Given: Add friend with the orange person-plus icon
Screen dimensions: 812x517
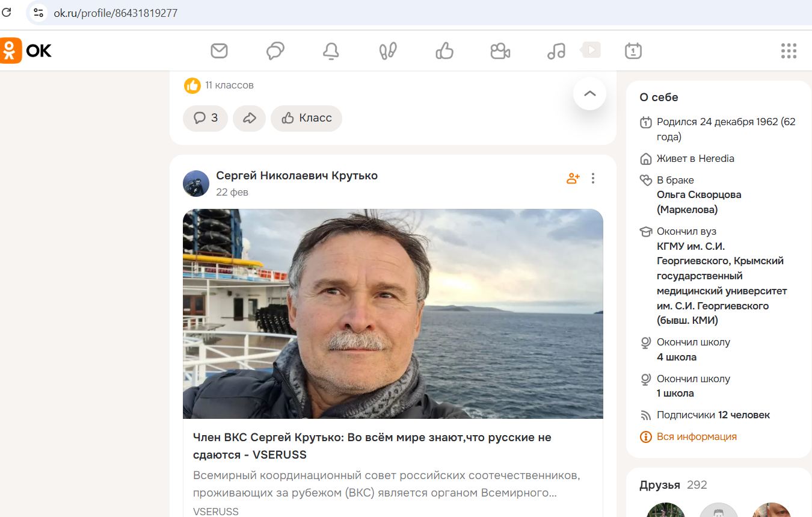Looking at the screenshot, I should [x=573, y=178].
